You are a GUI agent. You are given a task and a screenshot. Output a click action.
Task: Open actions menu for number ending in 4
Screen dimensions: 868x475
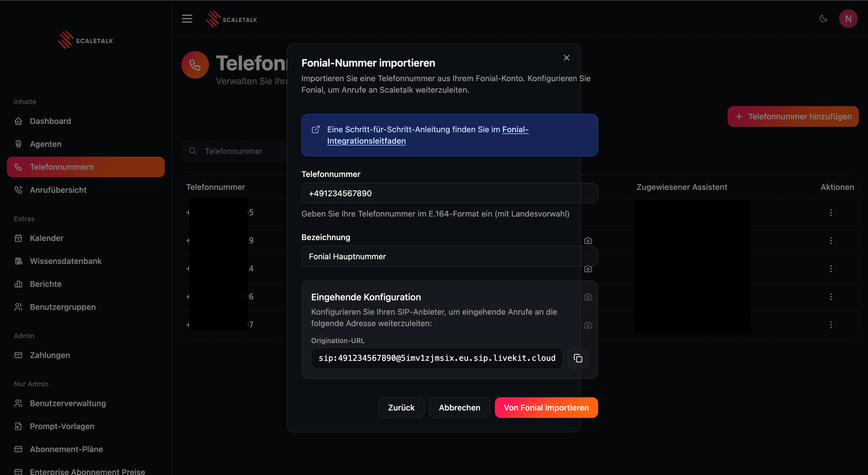pos(831,269)
